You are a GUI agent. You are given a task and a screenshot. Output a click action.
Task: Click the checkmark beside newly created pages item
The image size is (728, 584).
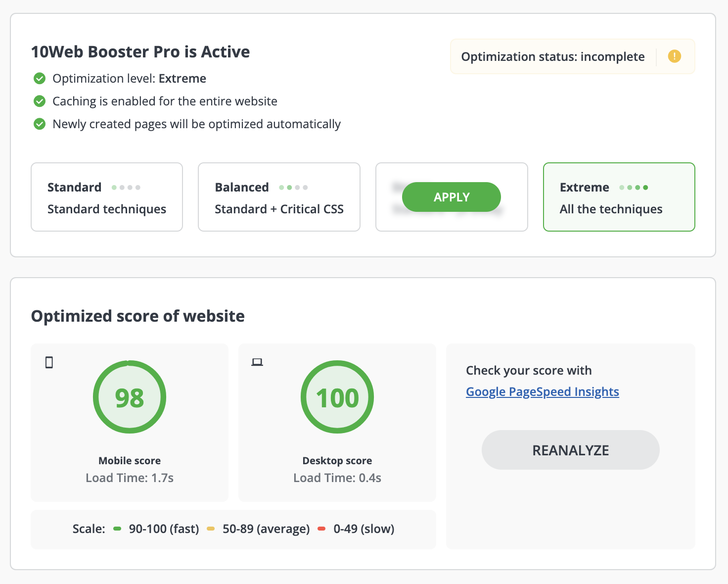click(x=40, y=124)
